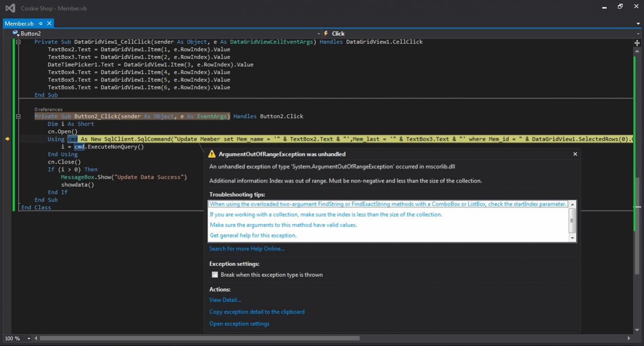Click the Visual Studio logo icon
Viewport: 644px width, 346px height.
coord(10,8)
